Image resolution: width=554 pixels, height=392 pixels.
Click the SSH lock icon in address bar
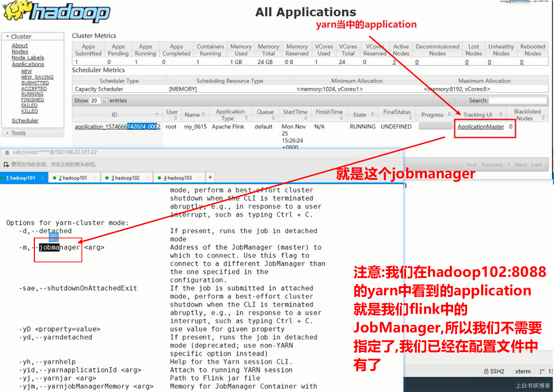7,153
